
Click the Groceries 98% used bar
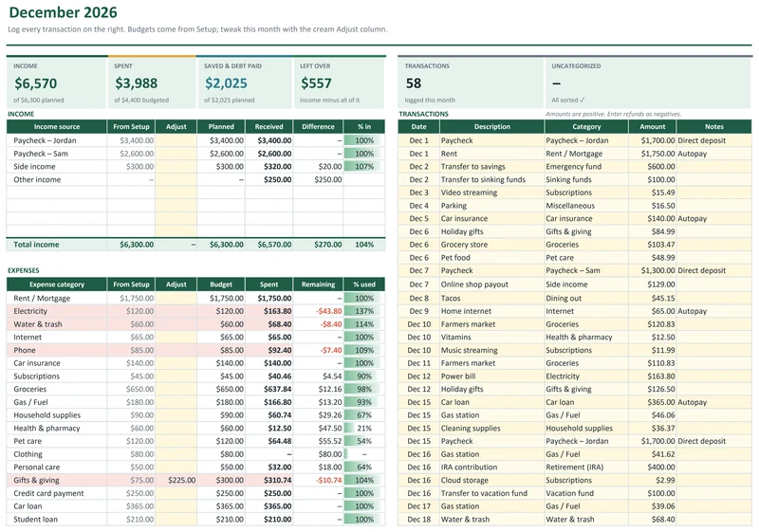point(364,390)
